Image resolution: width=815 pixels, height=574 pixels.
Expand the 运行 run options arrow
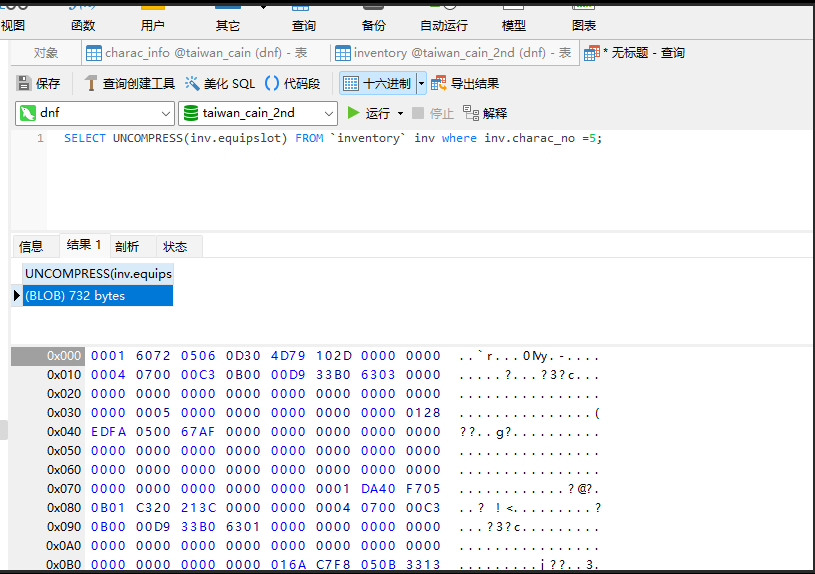tap(400, 113)
